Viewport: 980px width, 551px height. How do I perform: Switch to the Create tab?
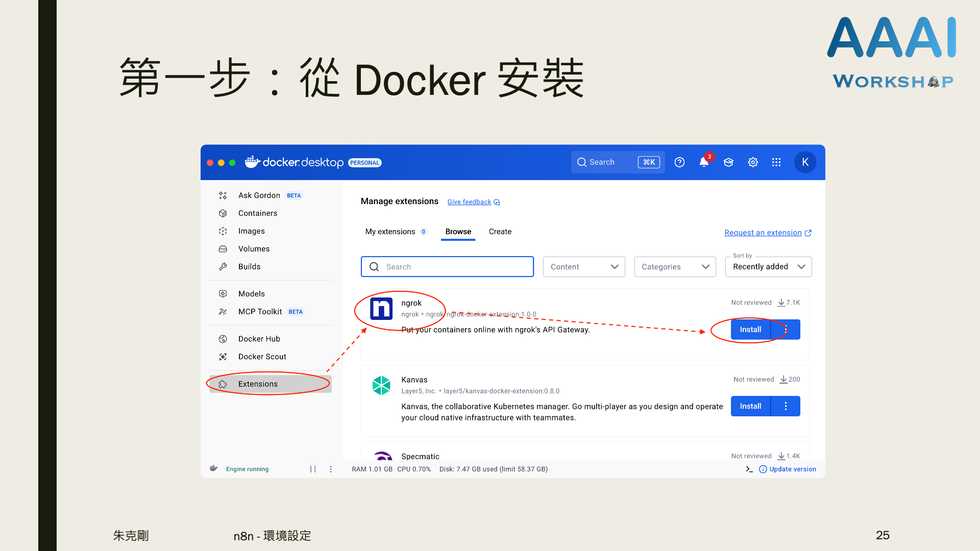(500, 232)
